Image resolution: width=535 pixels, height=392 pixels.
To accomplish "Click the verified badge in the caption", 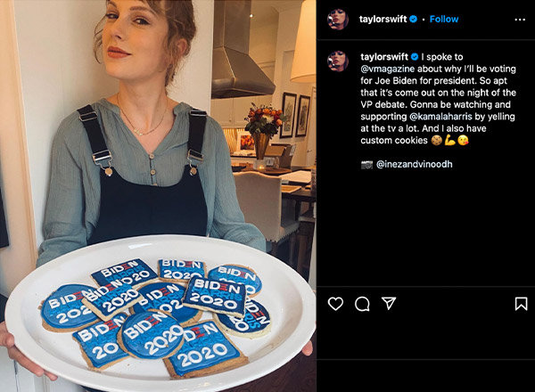I will click(x=414, y=54).
